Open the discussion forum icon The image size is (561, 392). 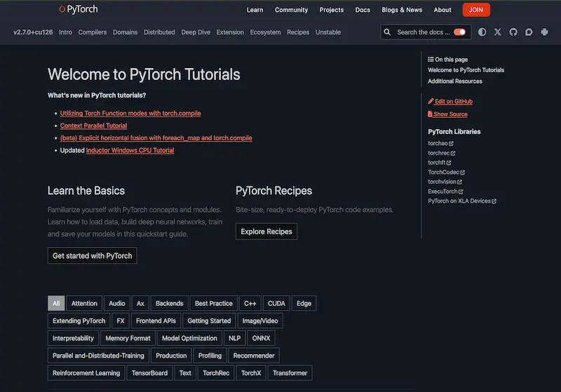pos(529,32)
